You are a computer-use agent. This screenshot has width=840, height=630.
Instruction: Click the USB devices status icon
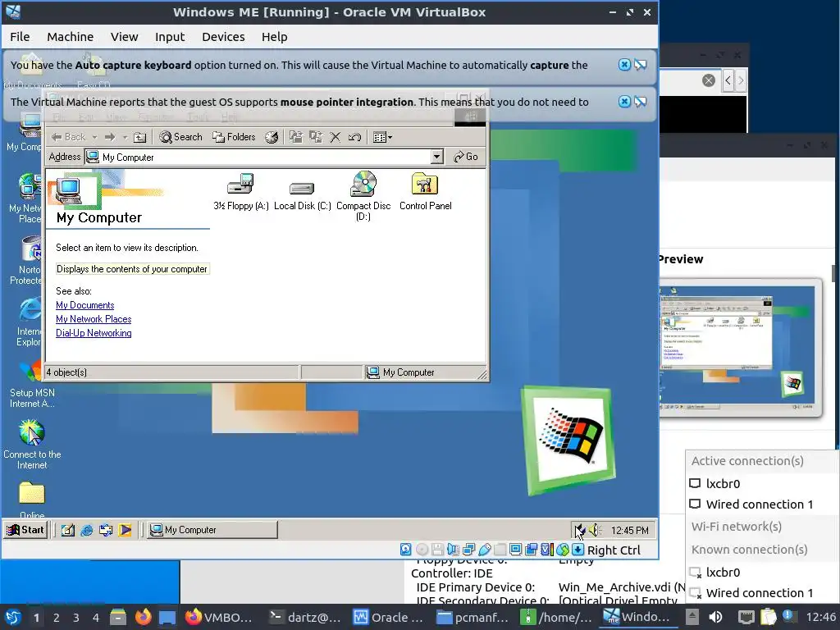click(x=484, y=550)
